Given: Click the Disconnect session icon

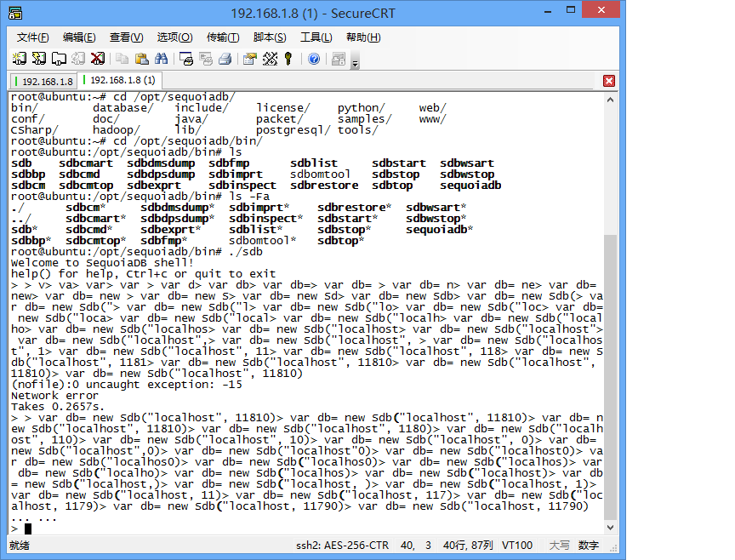Looking at the screenshot, I should coord(98,59).
